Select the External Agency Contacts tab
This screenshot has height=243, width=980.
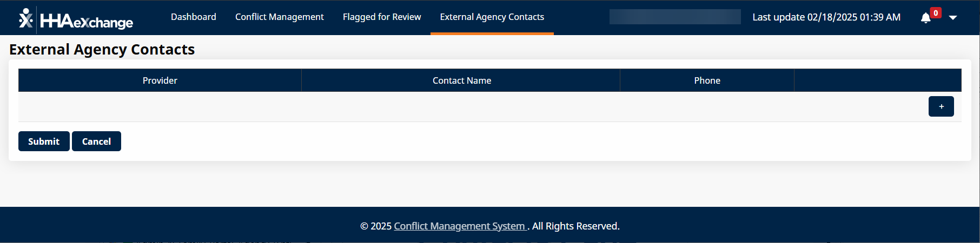click(492, 17)
